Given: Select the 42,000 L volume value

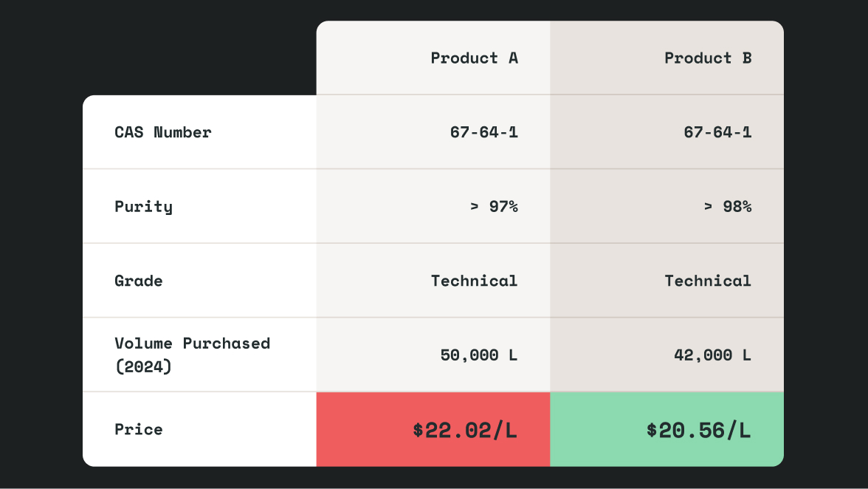Looking at the screenshot, I should pyautogui.click(x=712, y=355).
